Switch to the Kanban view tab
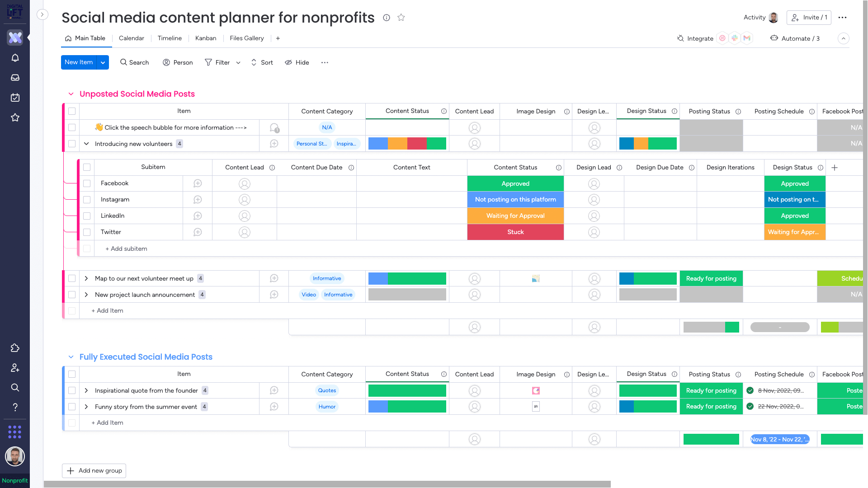The image size is (868, 488). 206,38
